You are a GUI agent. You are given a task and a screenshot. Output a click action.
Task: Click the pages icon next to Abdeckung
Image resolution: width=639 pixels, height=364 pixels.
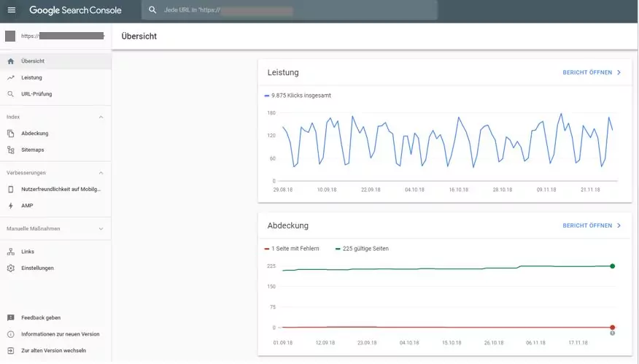coord(11,133)
